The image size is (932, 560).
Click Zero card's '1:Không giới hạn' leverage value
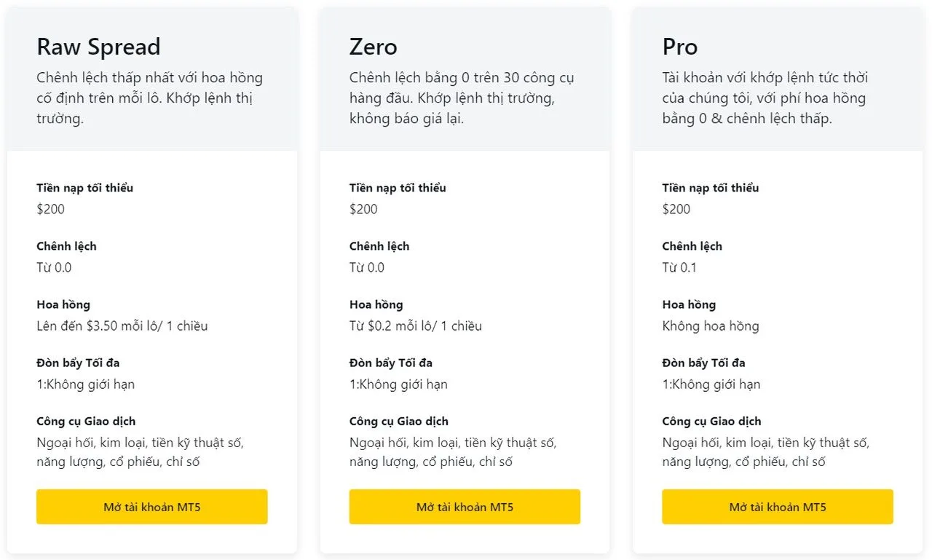[x=398, y=384]
